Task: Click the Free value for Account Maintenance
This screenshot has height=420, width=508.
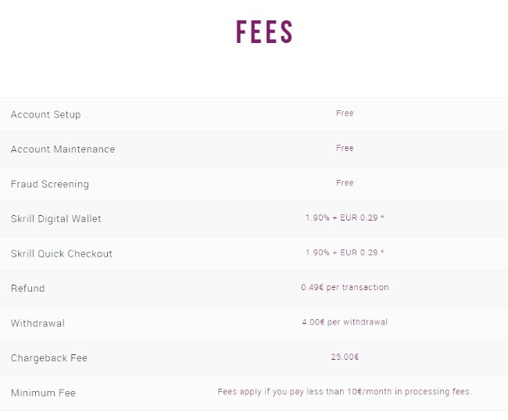Action: pos(345,148)
